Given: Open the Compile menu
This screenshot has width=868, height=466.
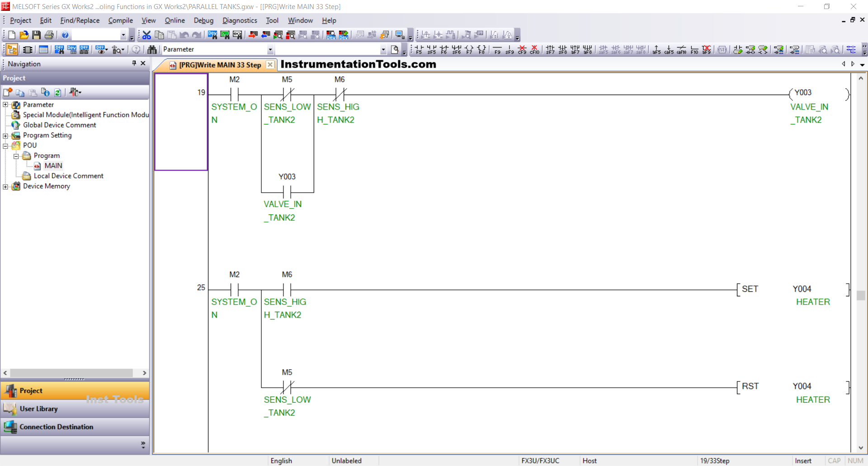Looking at the screenshot, I should 120,20.
